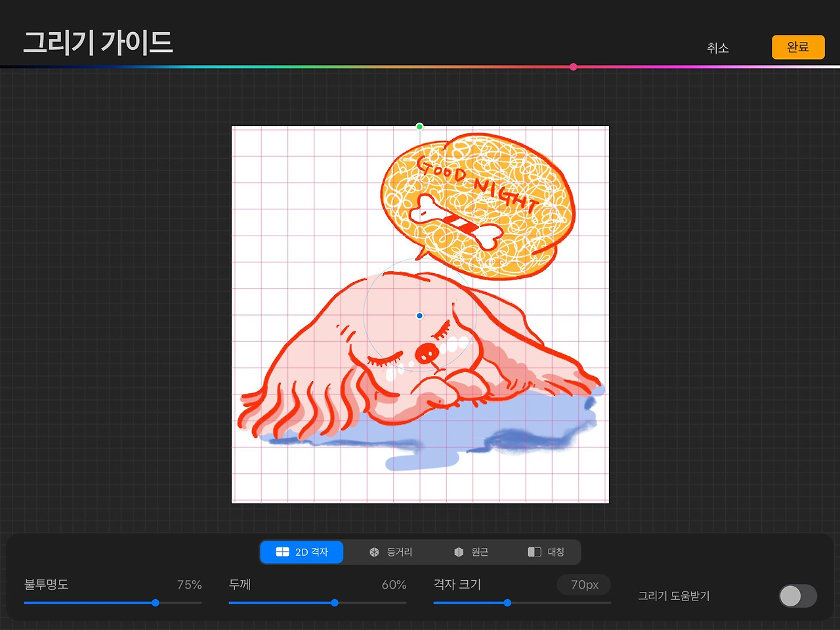Enable the 그리기 도움받기 assisted drawing switch

(797, 596)
